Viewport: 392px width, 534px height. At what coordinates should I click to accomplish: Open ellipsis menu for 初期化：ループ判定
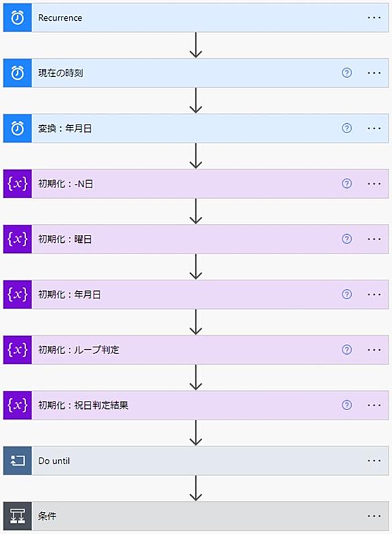tap(374, 350)
